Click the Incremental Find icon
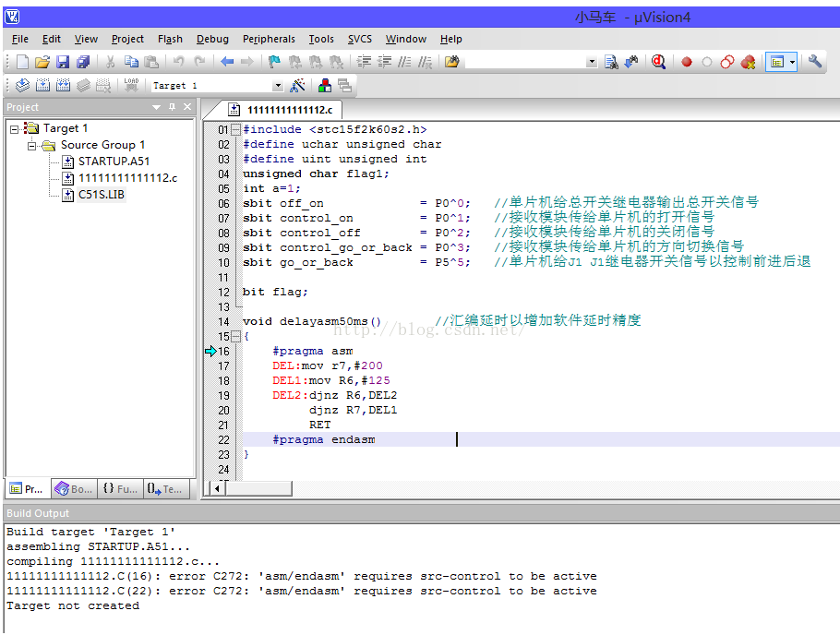 click(x=631, y=62)
